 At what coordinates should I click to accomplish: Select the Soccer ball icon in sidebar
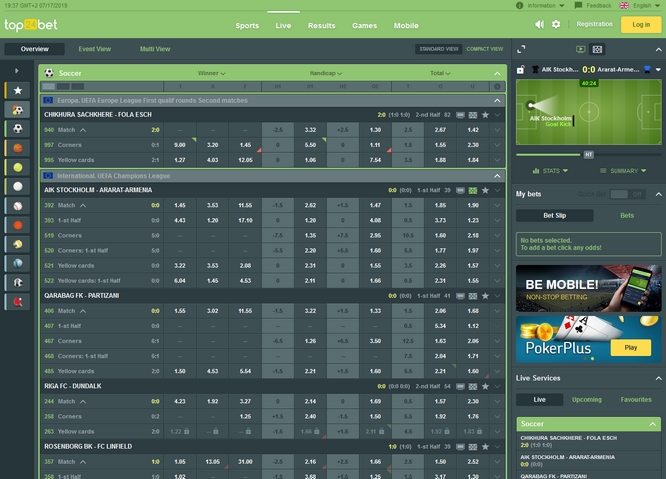coord(18,129)
